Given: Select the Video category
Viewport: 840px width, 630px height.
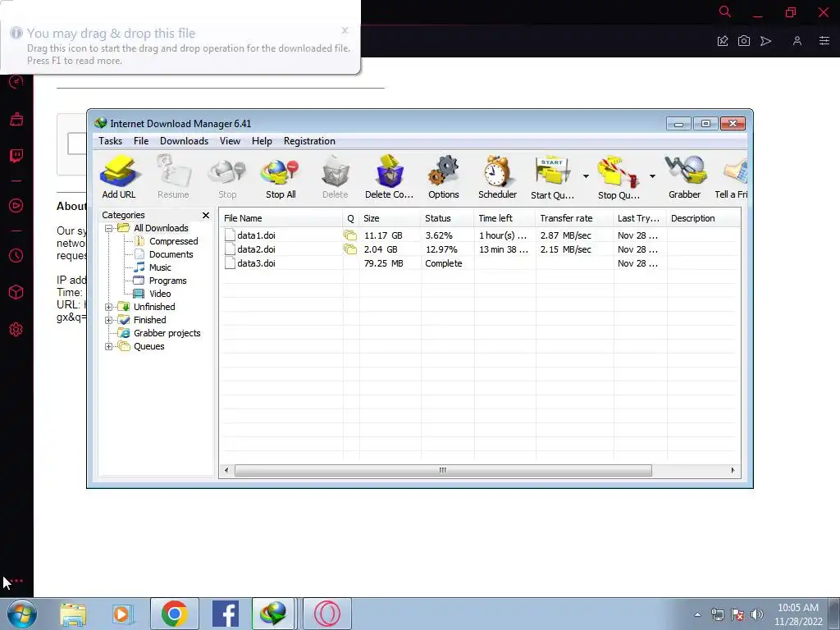Looking at the screenshot, I should point(160,294).
